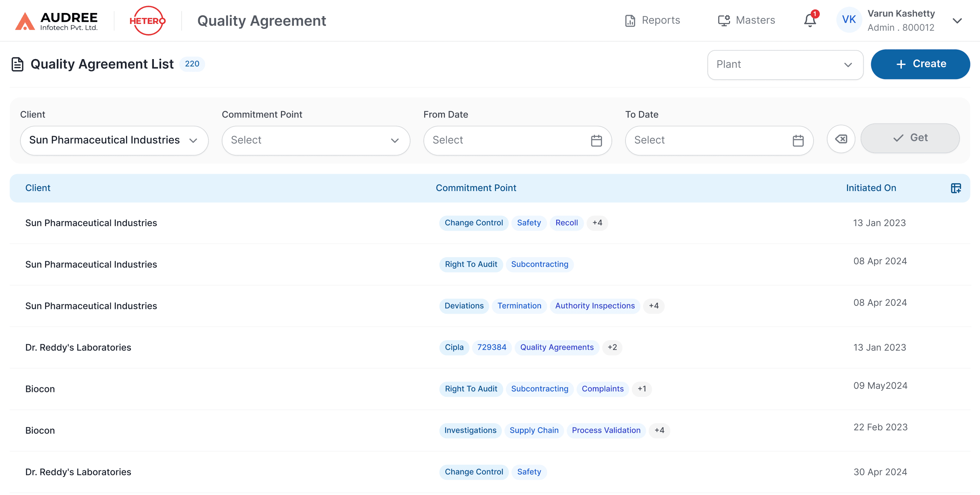Click the notification bell icon
The image size is (980, 495).
coord(810,20)
